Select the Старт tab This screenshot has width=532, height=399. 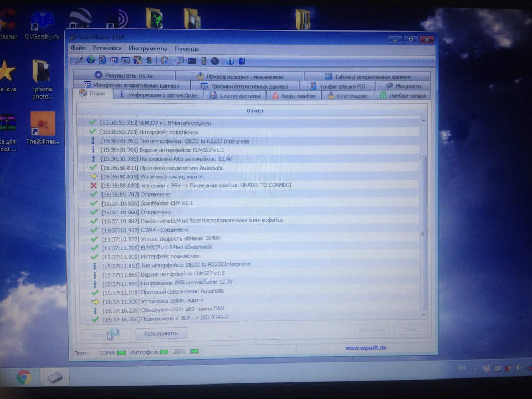(x=93, y=94)
